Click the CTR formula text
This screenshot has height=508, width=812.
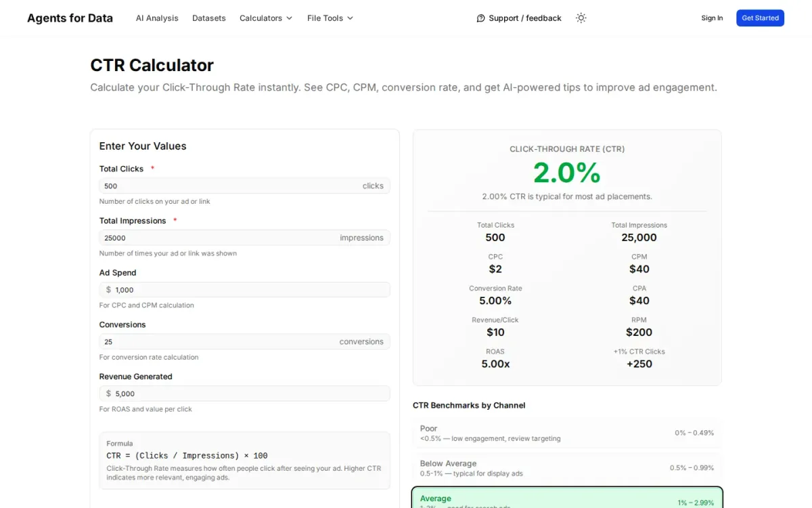187,456
